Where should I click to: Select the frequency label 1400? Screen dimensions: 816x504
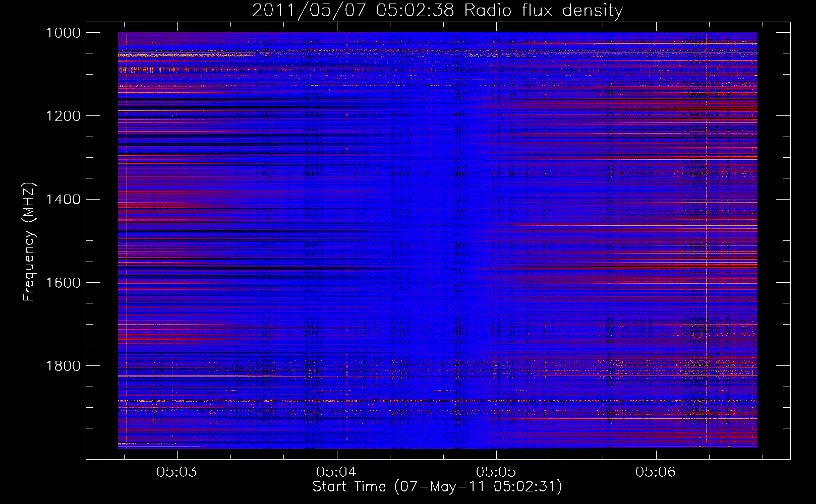pos(63,199)
